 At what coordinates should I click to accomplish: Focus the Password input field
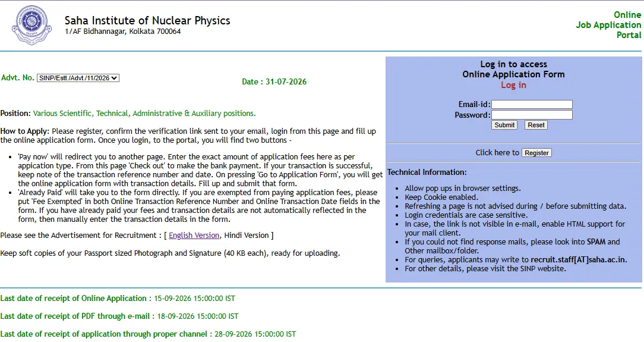coord(532,115)
